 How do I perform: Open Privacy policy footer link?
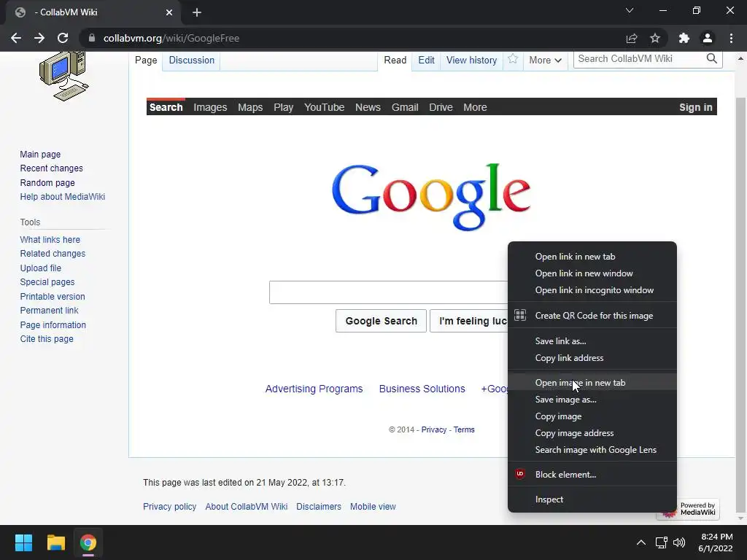169,507
